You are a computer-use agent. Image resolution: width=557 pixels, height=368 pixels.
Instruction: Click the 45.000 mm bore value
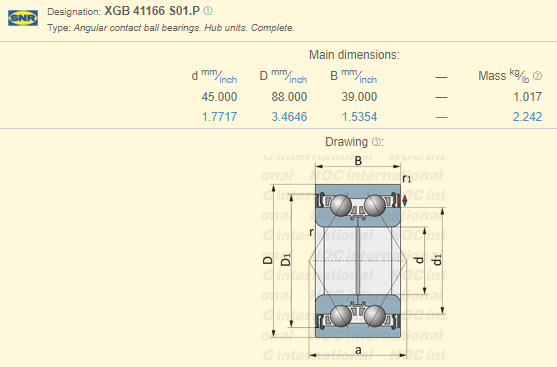point(219,97)
